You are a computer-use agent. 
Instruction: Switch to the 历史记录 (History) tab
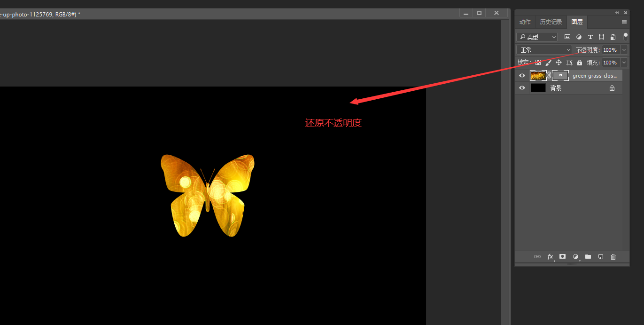551,22
